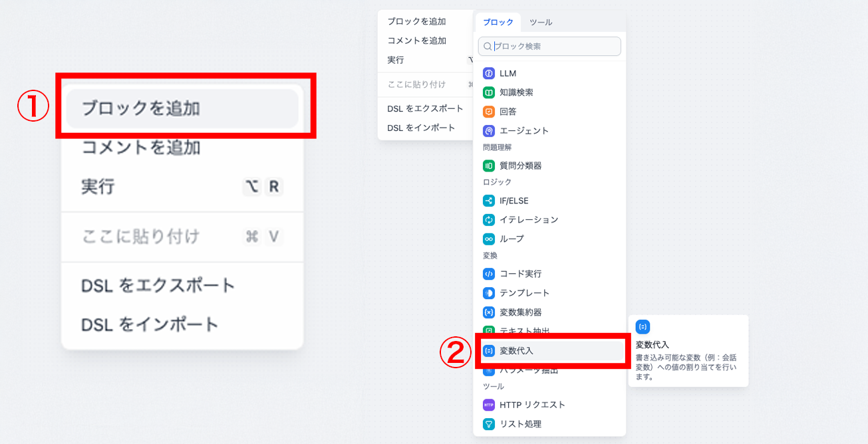This screenshot has width=868, height=444.
Task: Select the 変数代入 block entry
Action: [517, 350]
